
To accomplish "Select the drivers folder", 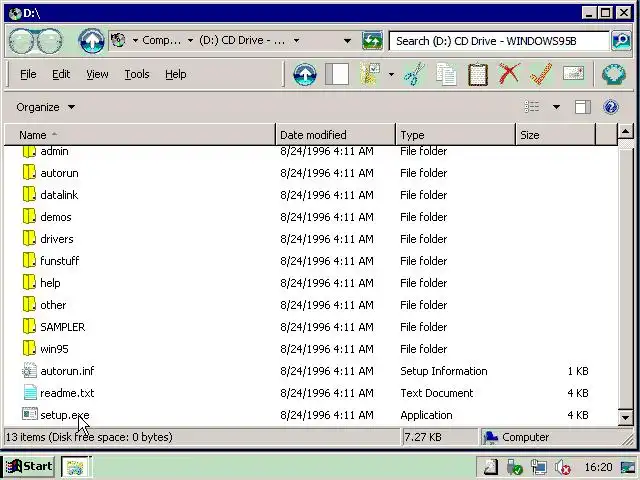I will pyautogui.click(x=48, y=239).
